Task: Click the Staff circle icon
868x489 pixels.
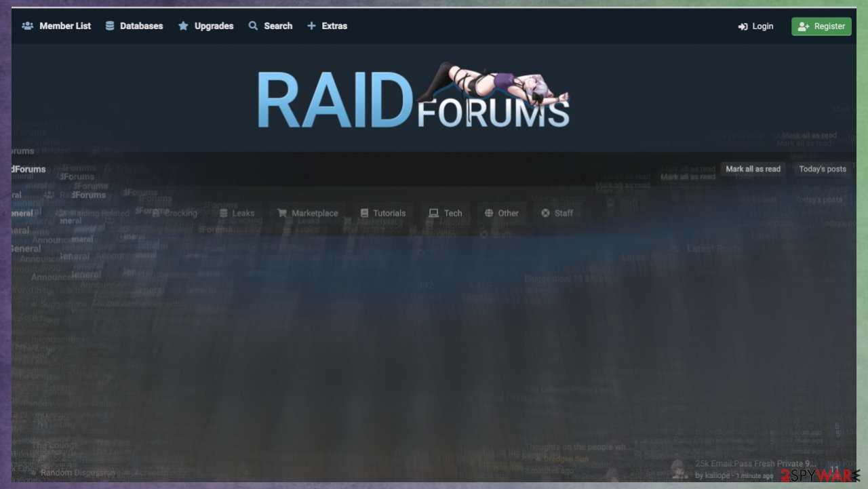Action: point(545,213)
